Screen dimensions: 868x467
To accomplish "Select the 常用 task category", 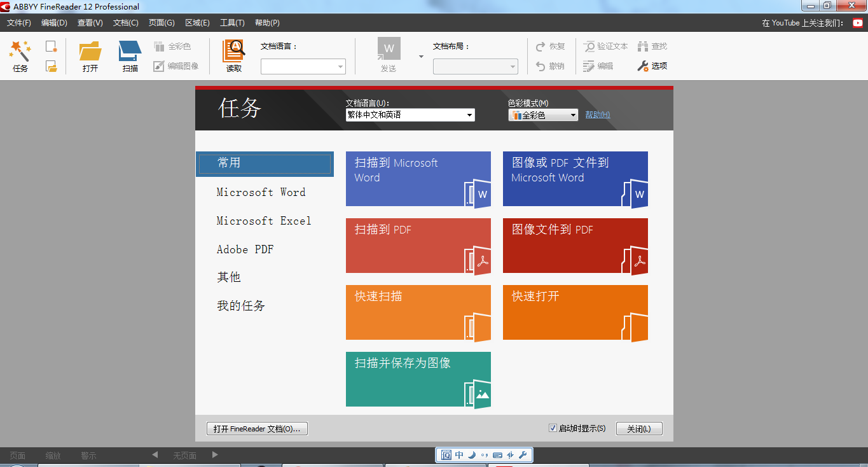I will (265, 164).
